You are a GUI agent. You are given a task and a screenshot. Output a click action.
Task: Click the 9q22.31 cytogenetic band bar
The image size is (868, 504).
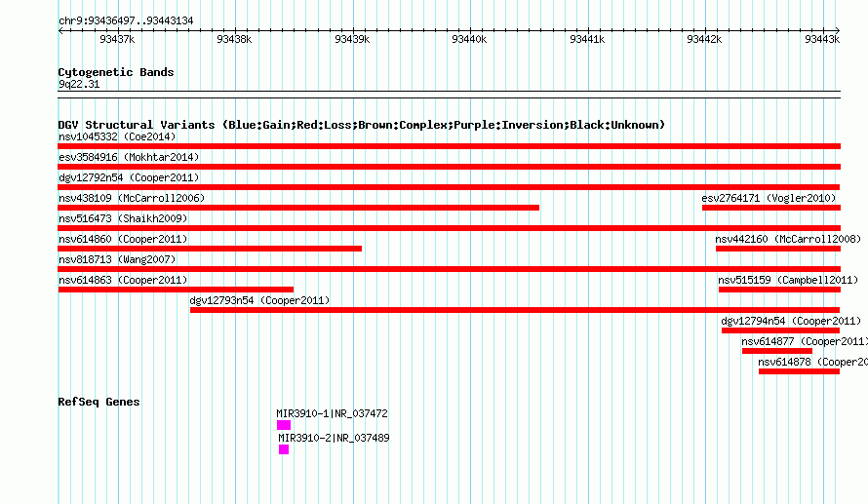[449, 95]
